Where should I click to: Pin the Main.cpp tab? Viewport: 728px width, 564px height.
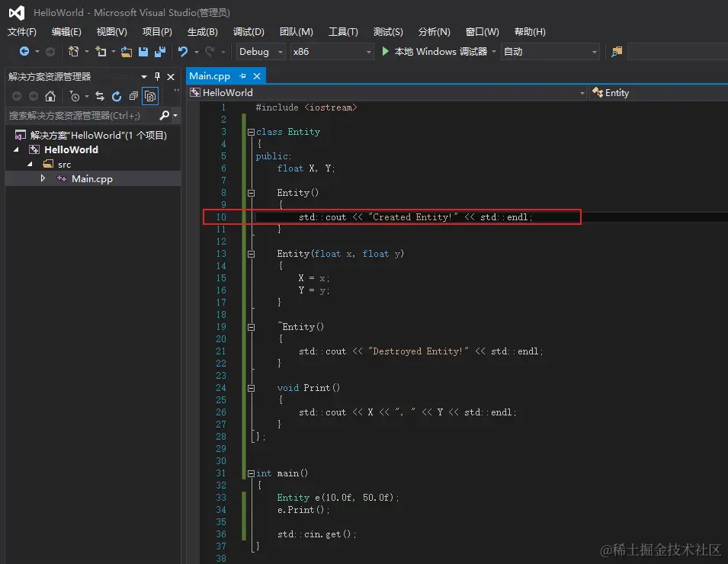tap(242, 75)
